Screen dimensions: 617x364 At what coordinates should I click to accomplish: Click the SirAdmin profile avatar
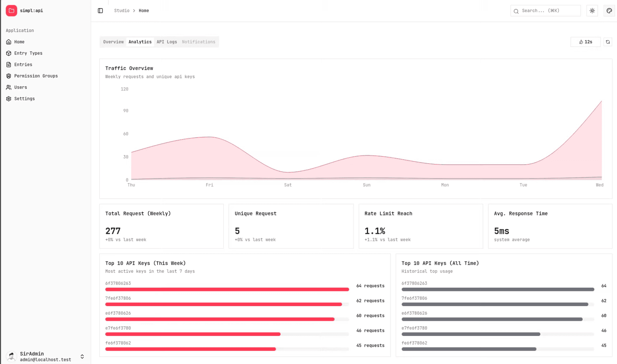point(11,356)
